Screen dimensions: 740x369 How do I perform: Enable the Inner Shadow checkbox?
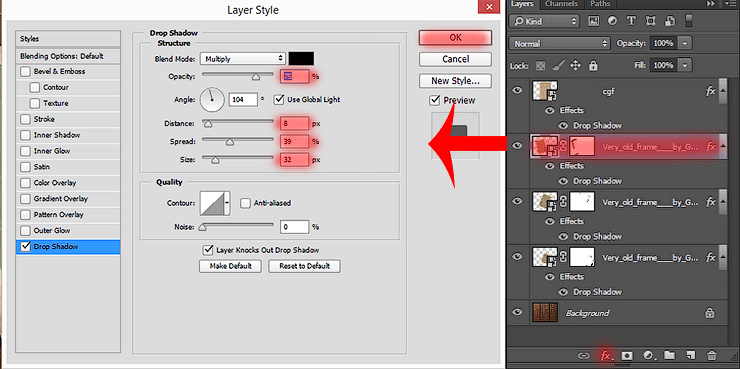(25, 135)
